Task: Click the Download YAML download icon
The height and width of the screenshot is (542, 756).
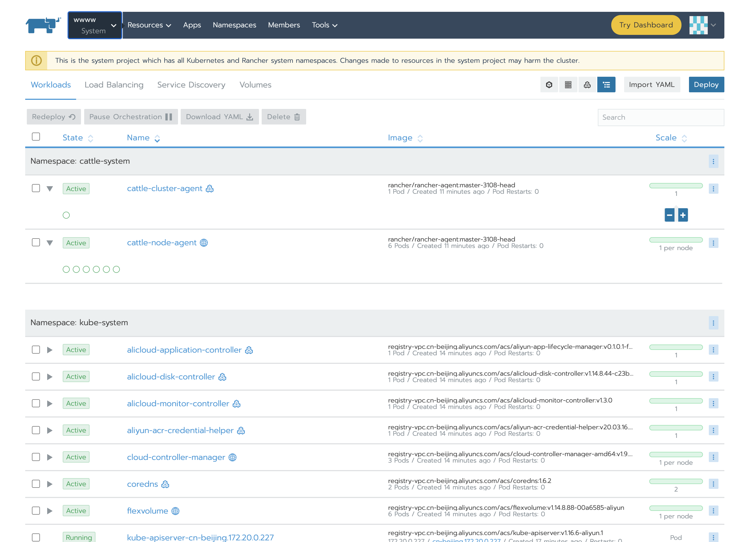Action: (x=249, y=117)
